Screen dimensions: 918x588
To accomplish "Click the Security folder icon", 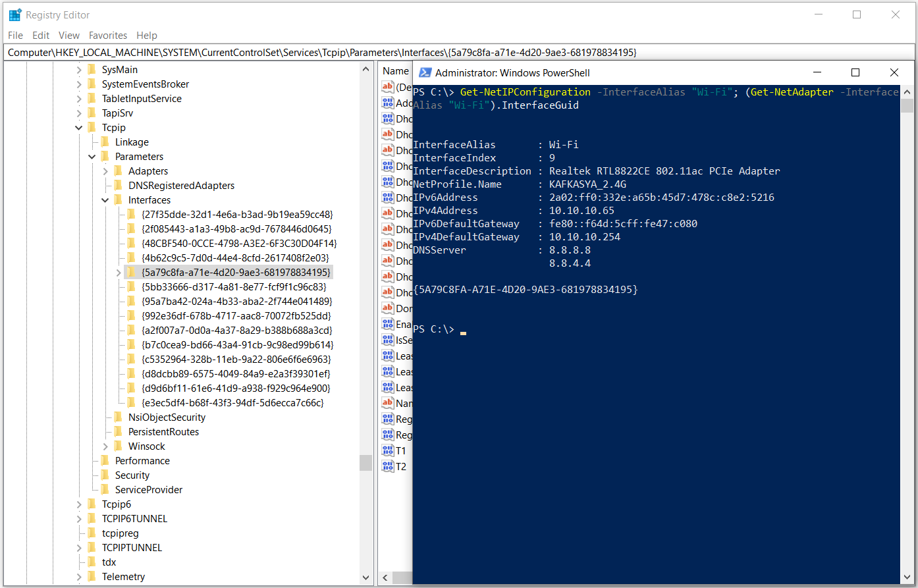I will tap(105, 475).
